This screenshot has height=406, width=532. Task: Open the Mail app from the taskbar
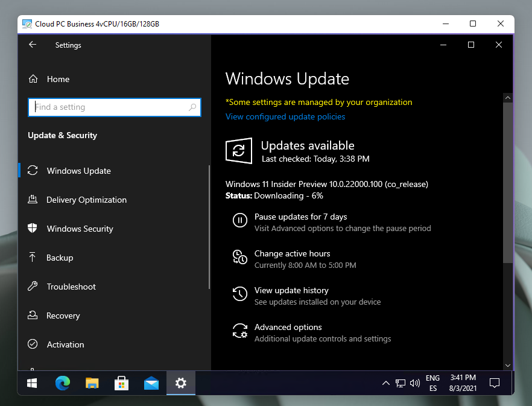[151, 383]
